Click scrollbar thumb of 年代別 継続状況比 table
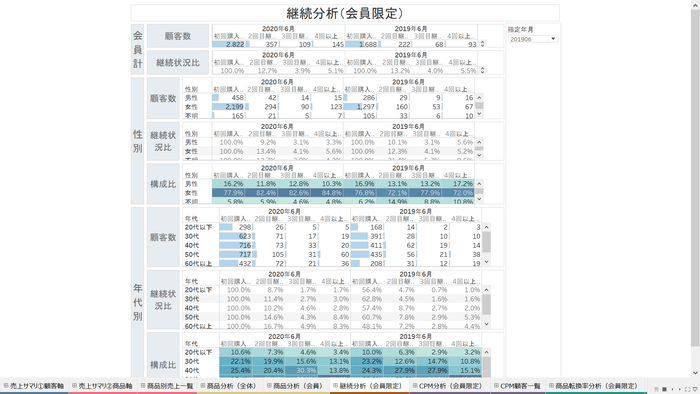This screenshot has height=394, width=700. coord(487,305)
